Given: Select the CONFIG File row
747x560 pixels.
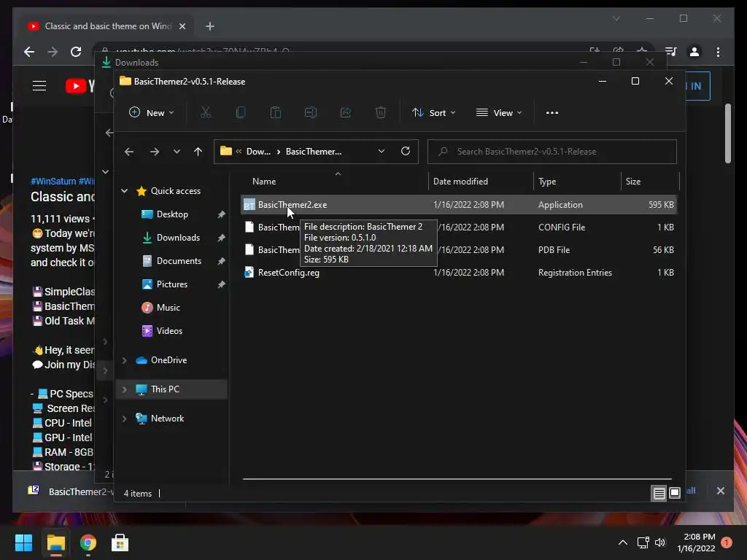Looking at the screenshot, I should coord(459,227).
